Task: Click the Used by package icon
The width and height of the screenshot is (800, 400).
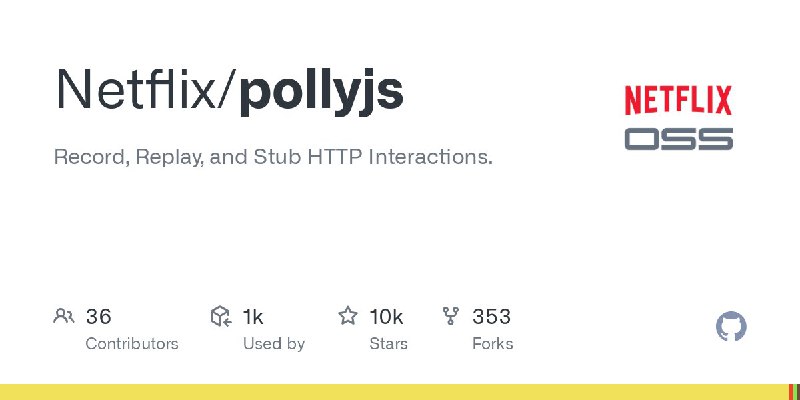Action: point(221,316)
